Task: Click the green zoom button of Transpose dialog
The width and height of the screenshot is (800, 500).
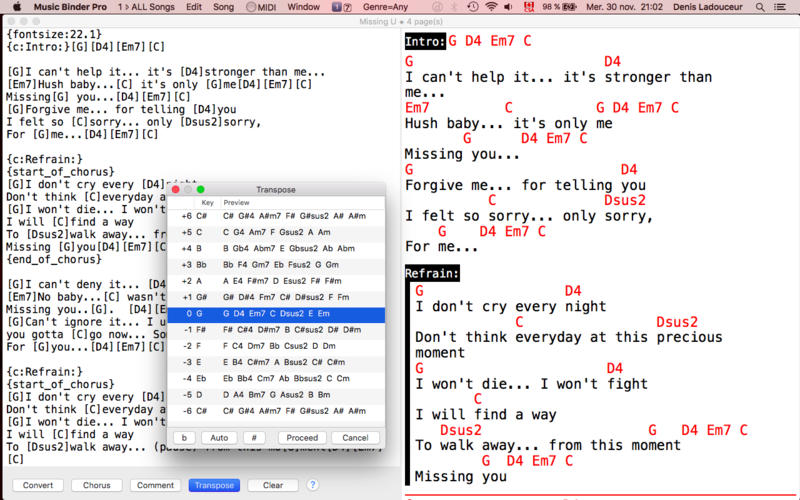Action: point(201,189)
